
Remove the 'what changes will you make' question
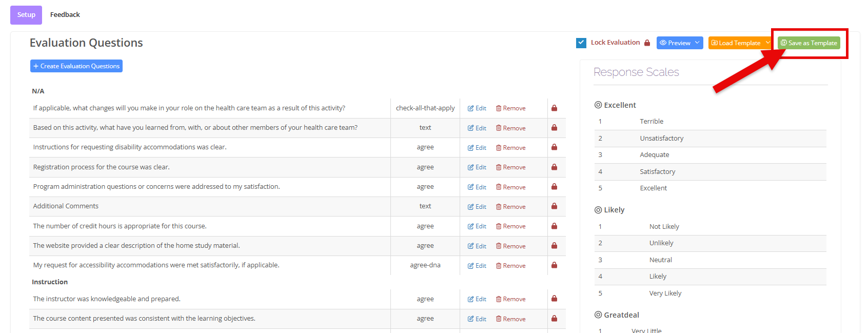[511, 108]
